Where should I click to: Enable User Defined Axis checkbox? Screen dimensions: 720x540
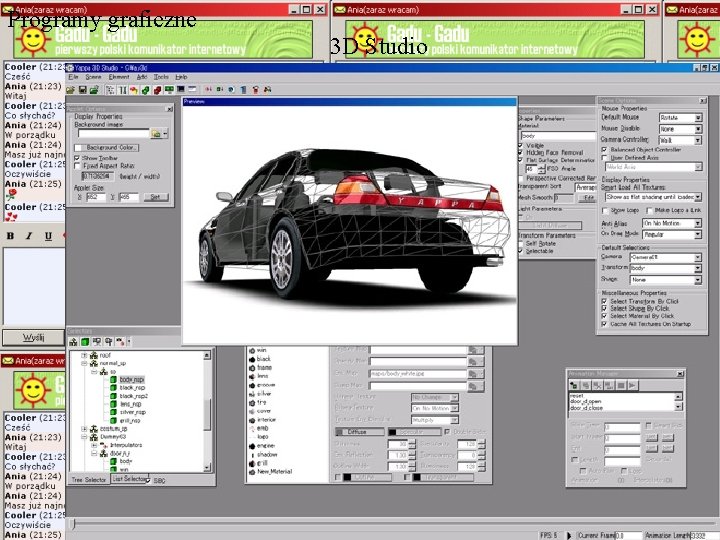(604, 158)
